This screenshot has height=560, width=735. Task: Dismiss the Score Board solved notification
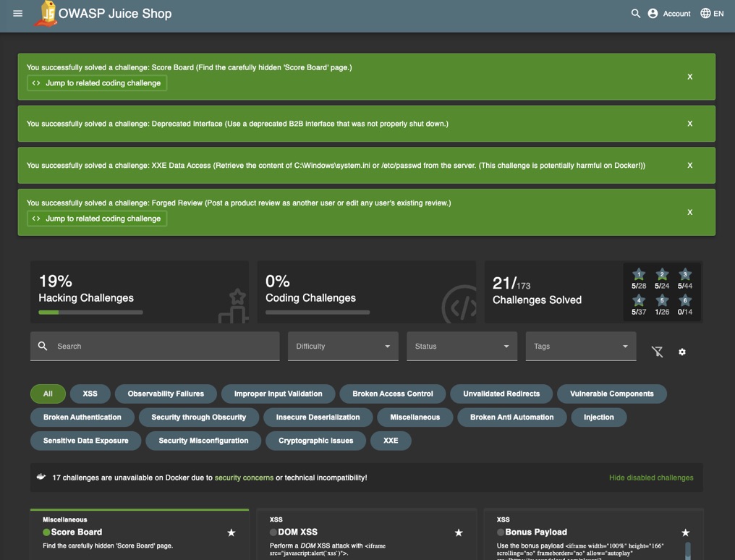(x=689, y=77)
